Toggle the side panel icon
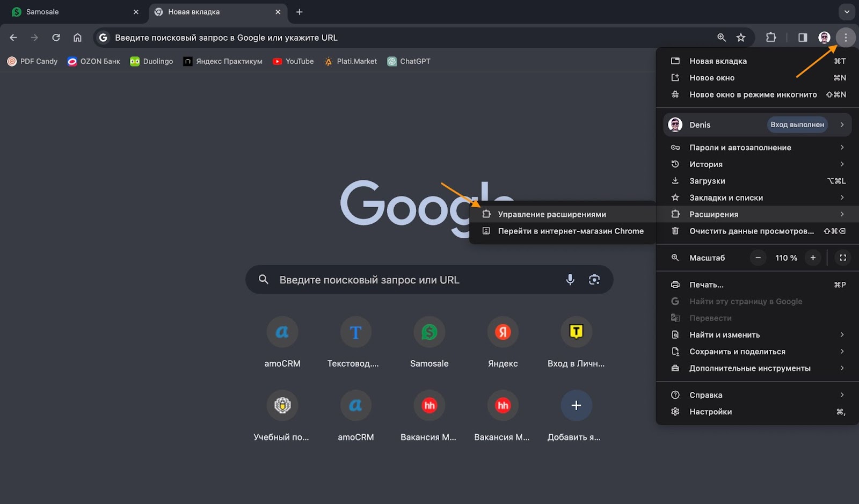This screenshot has height=504, width=859. click(803, 38)
